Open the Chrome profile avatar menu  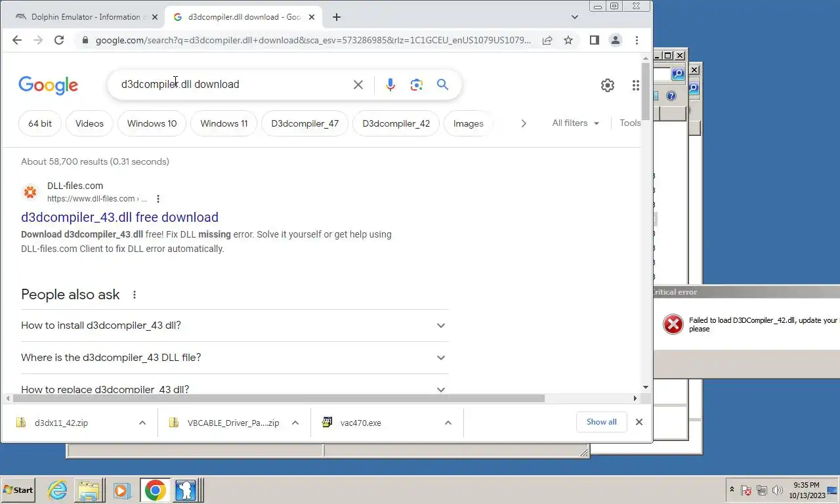(616, 40)
